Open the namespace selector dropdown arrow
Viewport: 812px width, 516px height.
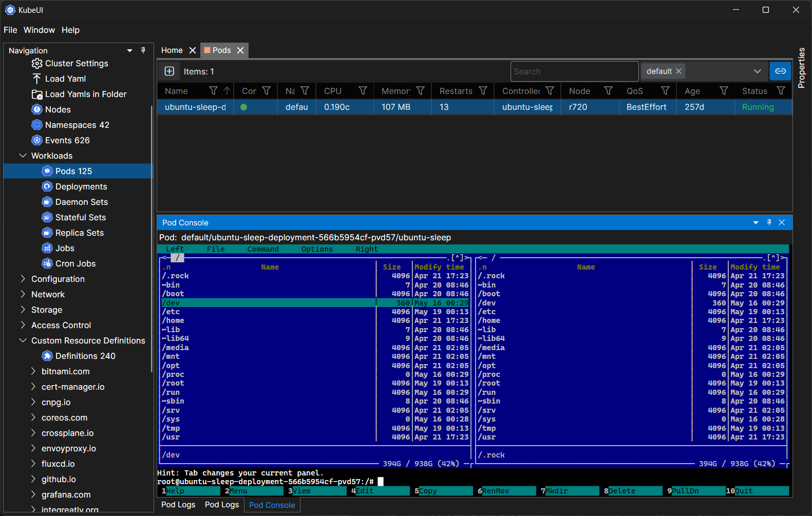tap(757, 71)
